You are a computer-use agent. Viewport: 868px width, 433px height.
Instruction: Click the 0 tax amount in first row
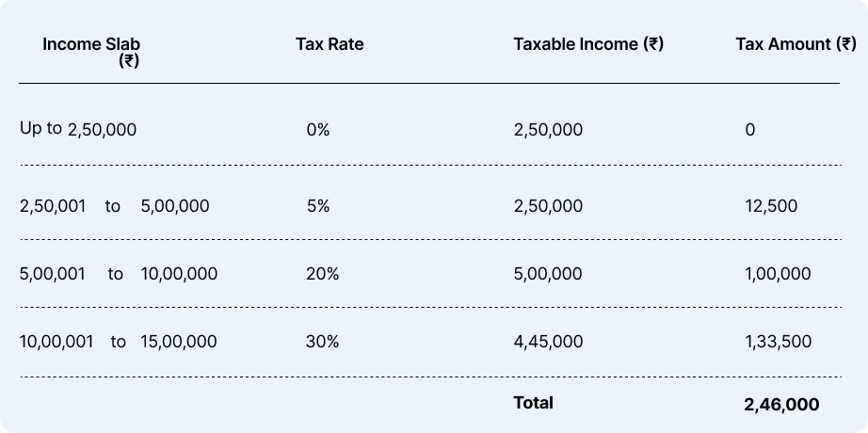tap(749, 130)
